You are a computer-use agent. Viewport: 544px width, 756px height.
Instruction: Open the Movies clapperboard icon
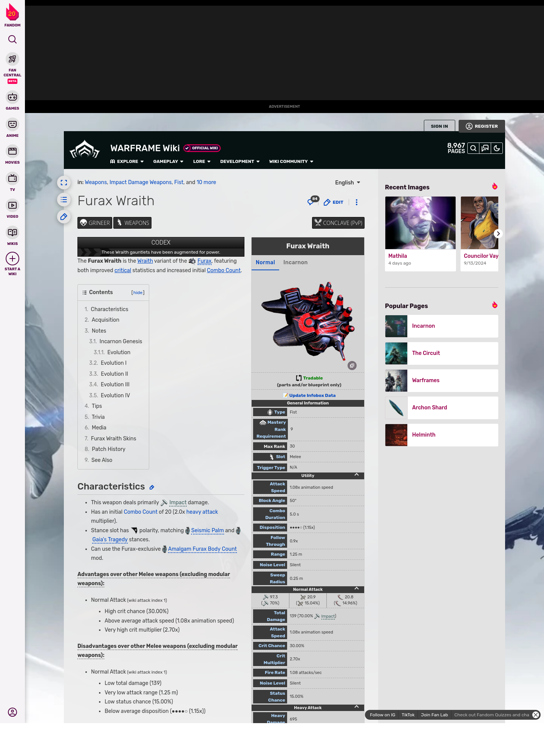12,151
